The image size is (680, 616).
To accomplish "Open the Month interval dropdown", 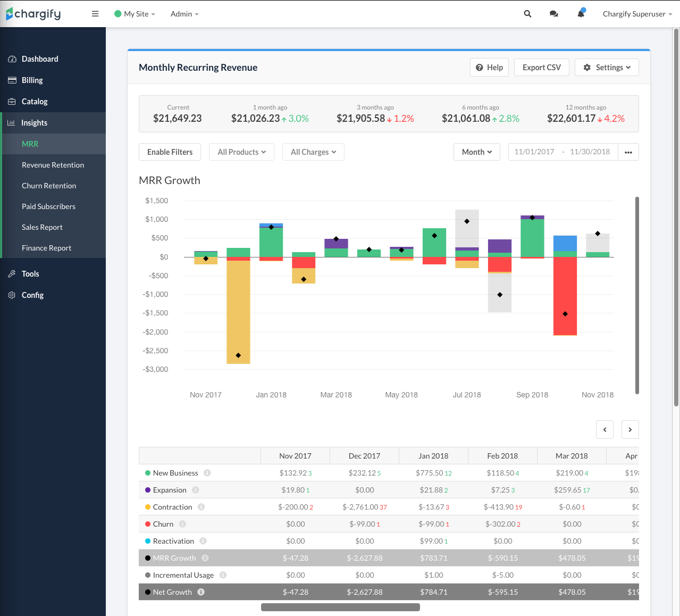I will click(476, 152).
